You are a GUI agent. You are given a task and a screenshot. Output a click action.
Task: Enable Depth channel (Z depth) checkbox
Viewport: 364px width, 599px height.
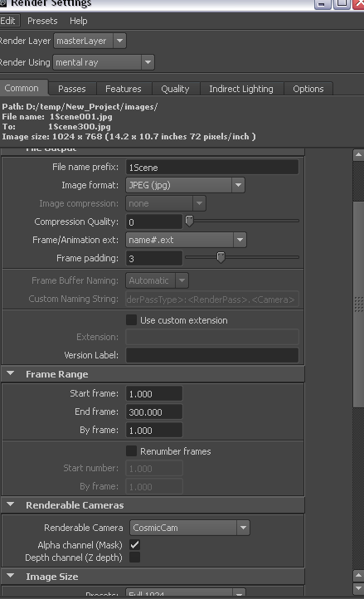coord(135,558)
